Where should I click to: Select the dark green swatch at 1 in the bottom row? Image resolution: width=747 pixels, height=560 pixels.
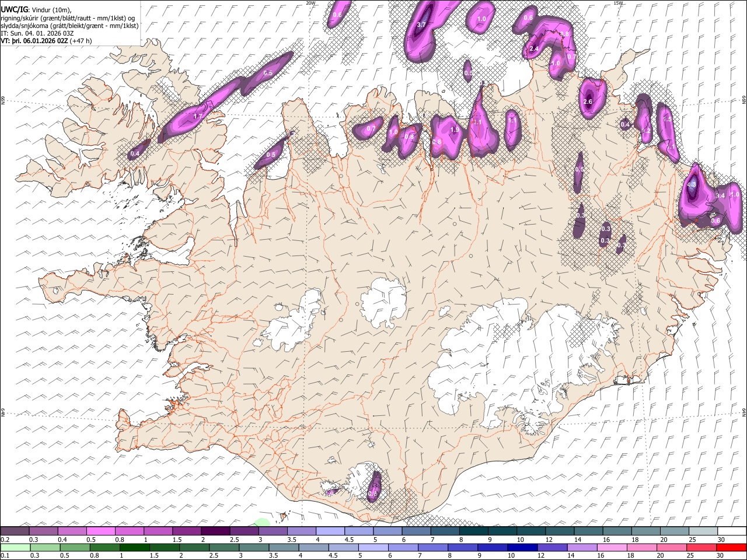(x=134, y=547)
